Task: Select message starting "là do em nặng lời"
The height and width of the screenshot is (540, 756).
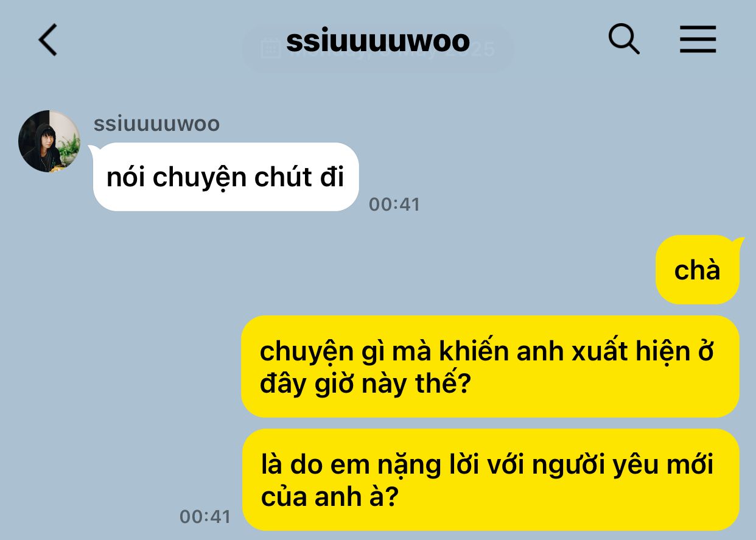Action: (x=490, y=480)
